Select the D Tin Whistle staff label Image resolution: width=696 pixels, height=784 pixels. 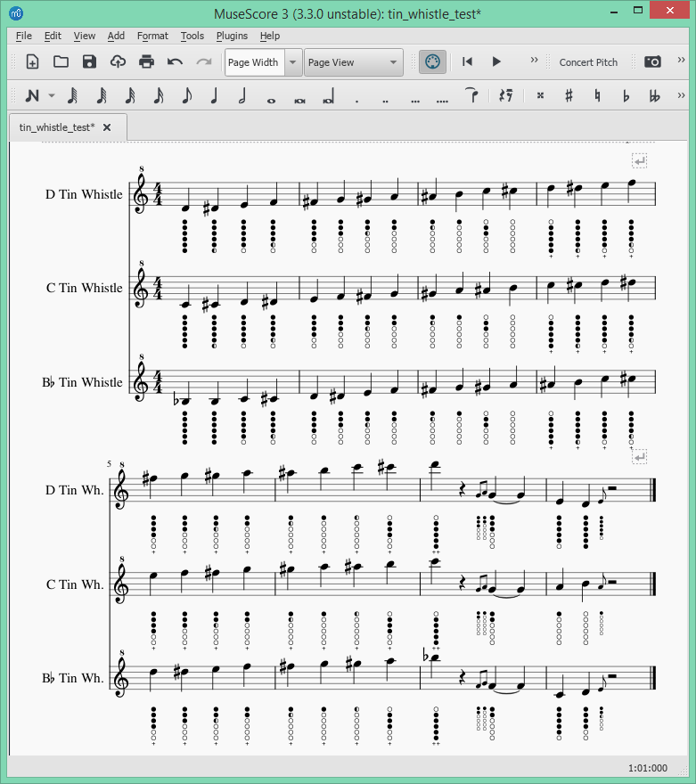[x=84, y=194]
